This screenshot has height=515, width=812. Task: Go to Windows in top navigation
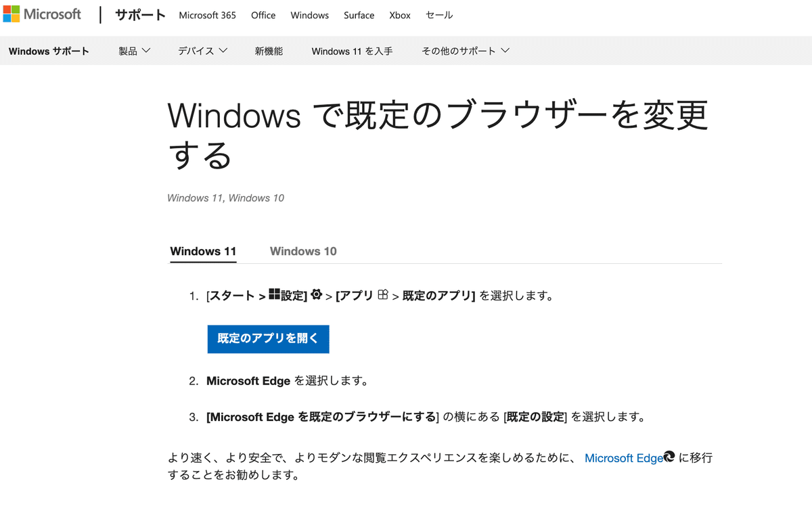click(309, 15)
